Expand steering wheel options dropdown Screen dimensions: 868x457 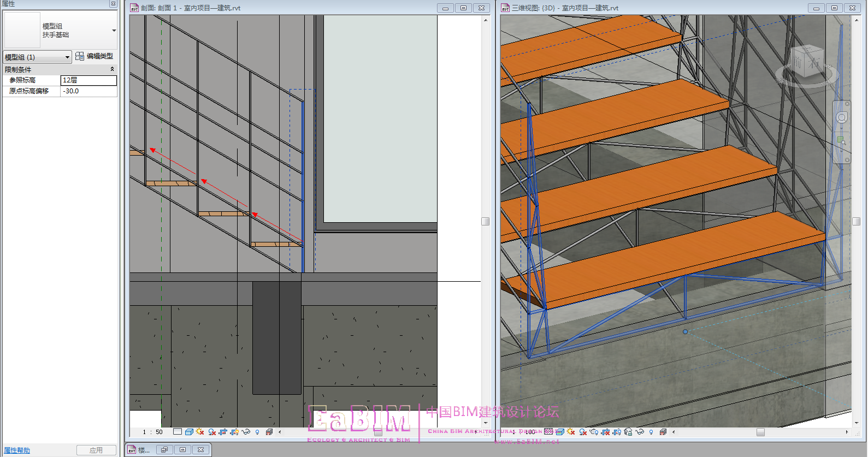[x=842, y=129]
